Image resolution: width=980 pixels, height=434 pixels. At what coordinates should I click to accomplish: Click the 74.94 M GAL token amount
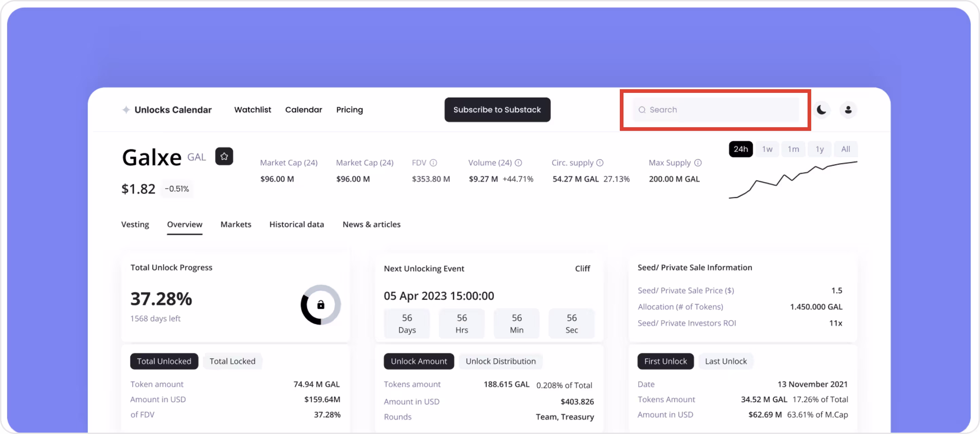pyautogui.click(x=317, y=384)
